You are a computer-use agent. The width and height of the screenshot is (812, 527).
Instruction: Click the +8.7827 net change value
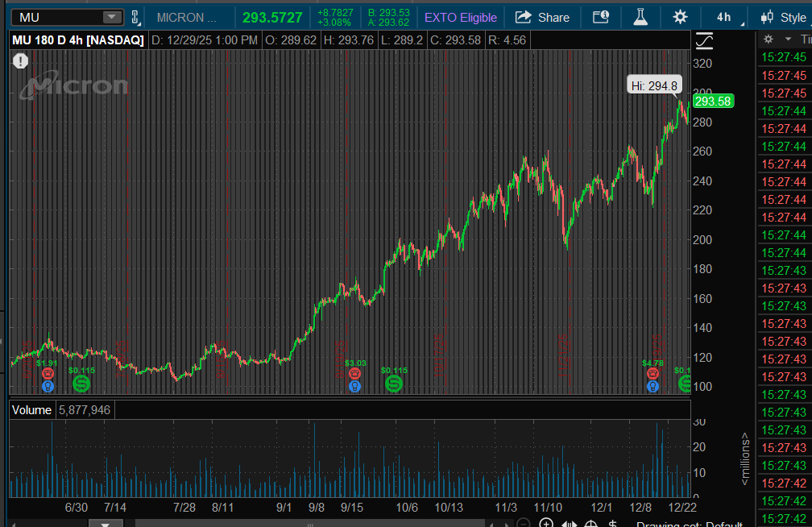tap(335, 12)
